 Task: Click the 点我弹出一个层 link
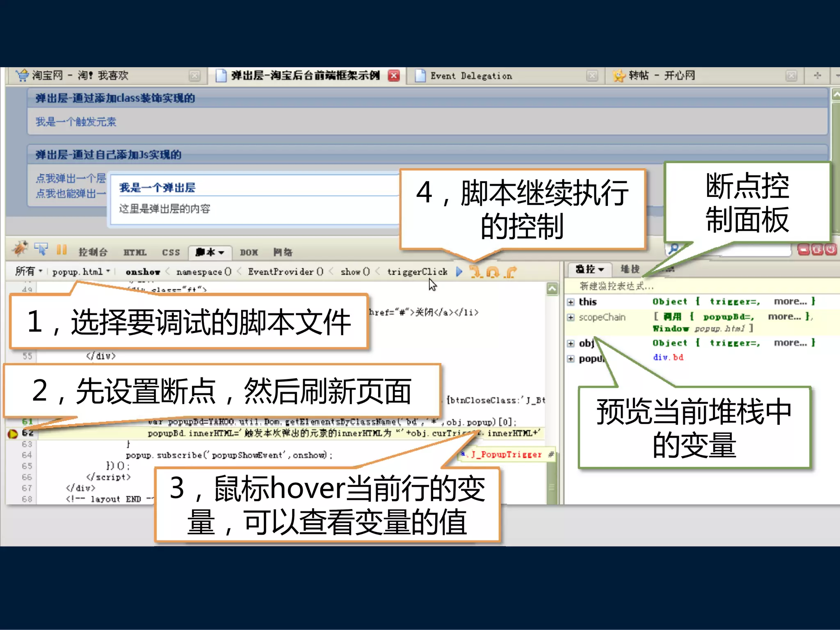[71, 178]
